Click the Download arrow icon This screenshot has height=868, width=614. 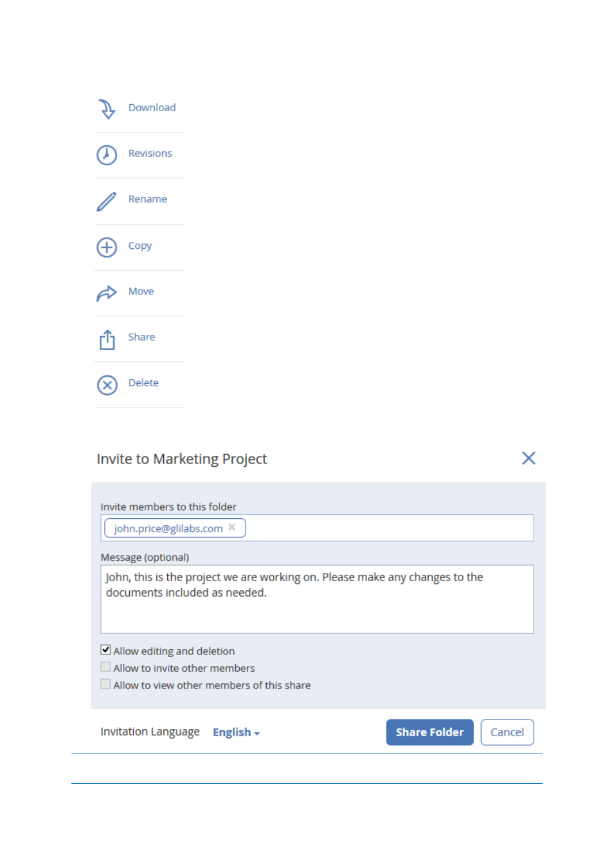[107, 109]
